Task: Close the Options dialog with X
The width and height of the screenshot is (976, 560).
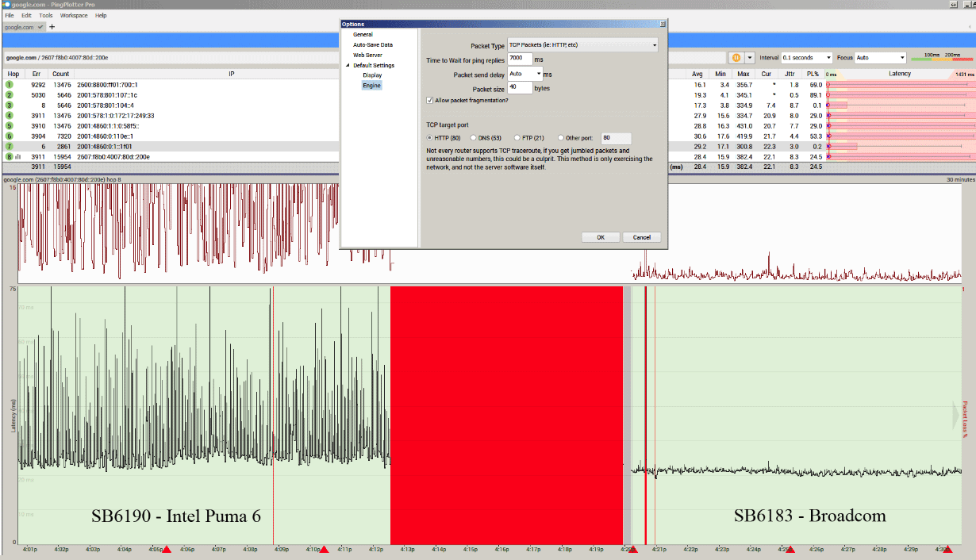Action: pyautogui.click(x=663, y=24)
